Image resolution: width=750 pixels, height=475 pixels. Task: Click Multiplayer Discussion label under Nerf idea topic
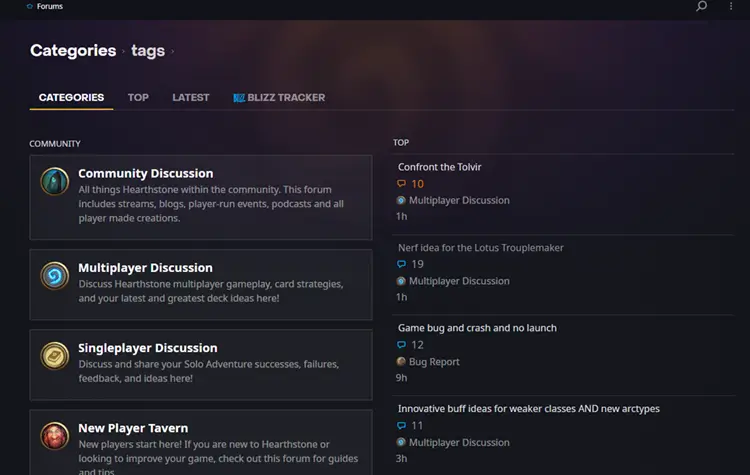[x=459, y=281]
